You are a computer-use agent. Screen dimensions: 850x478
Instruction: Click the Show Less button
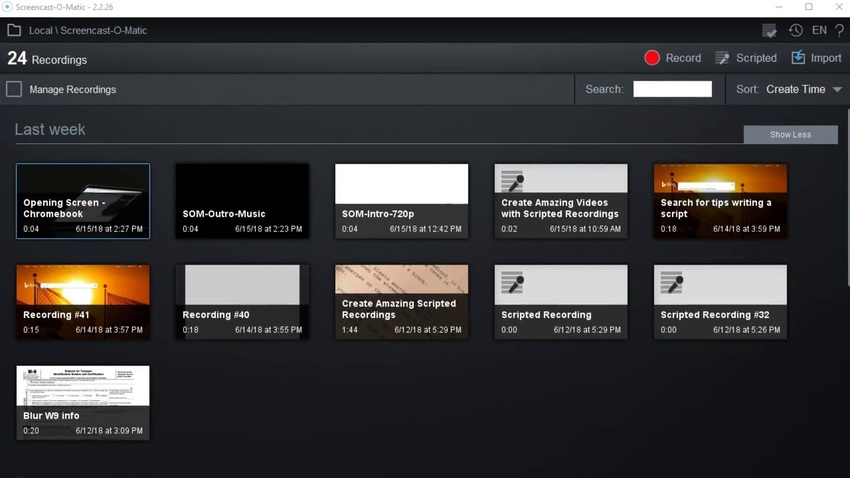click(790, 134)
